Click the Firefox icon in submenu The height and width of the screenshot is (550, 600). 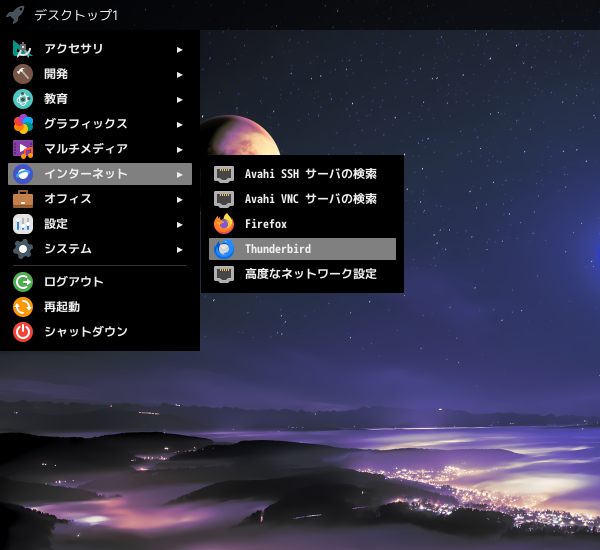224,224
